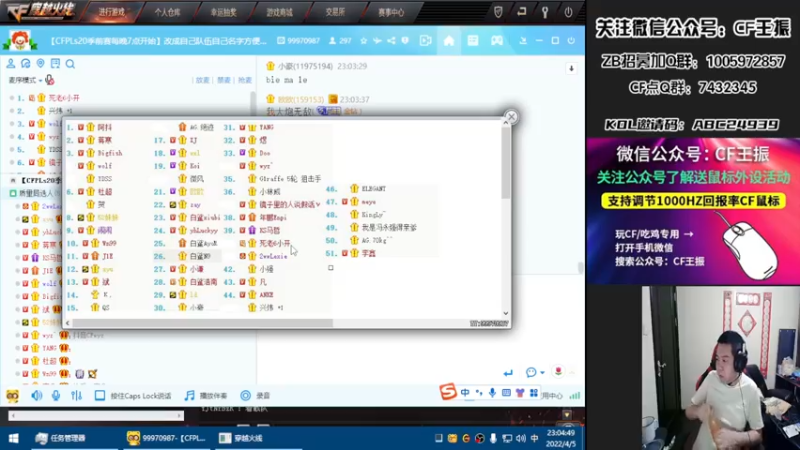This screenshot has width=800, height=450.
Task: Click the YY raccoon mascot icon
Action: pos(12,395)
